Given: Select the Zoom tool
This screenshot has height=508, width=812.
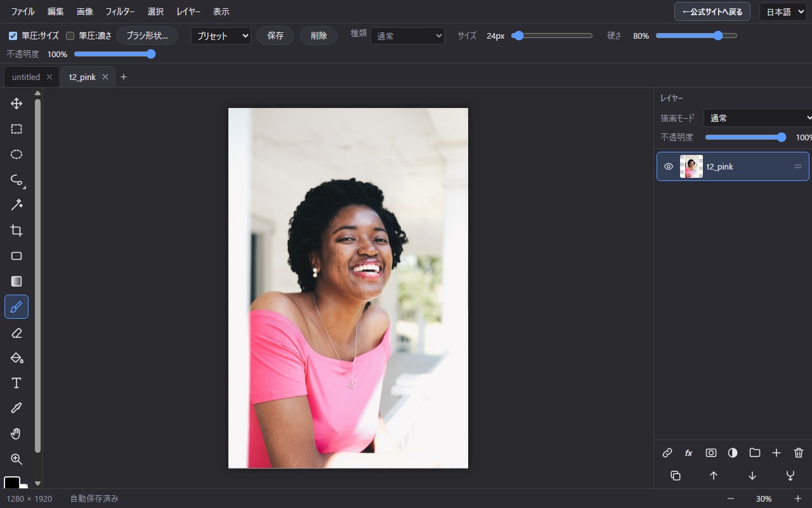Looking at the screenshot, I should click(16, 459).
